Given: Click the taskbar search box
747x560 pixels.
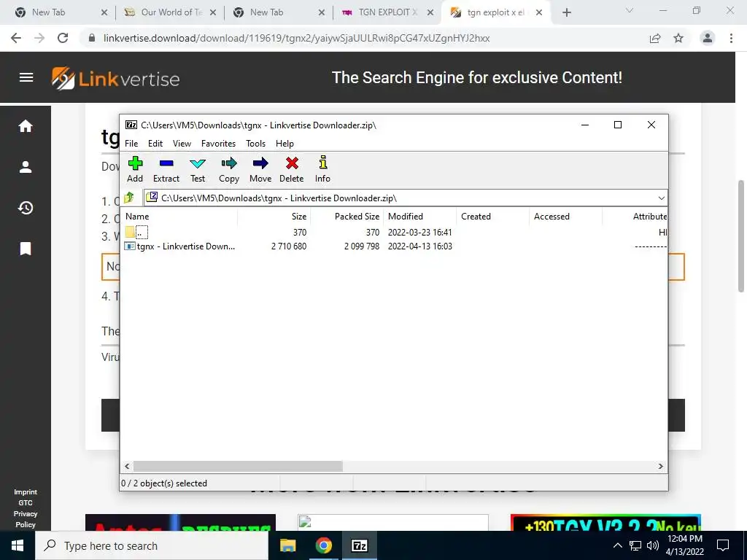Looking at the screenshot, I should pos(152,545).
